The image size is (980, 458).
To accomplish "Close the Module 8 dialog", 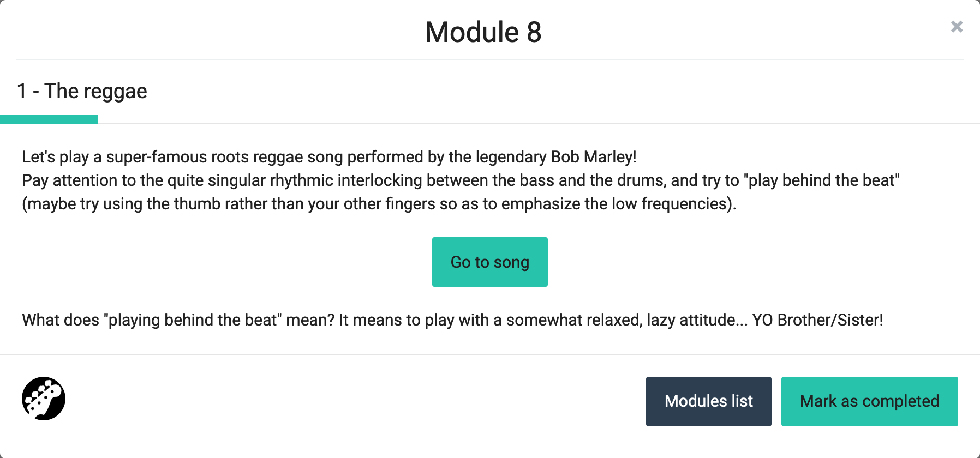I will (957, 27).
